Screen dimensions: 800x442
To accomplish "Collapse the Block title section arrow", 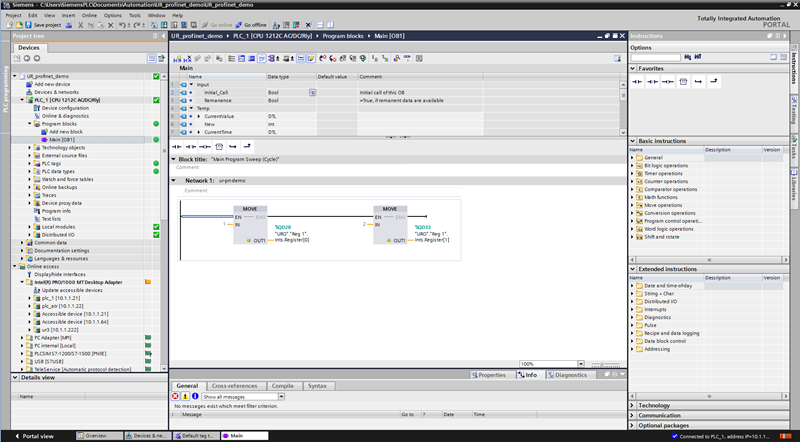I will click(x=173, y=159).
